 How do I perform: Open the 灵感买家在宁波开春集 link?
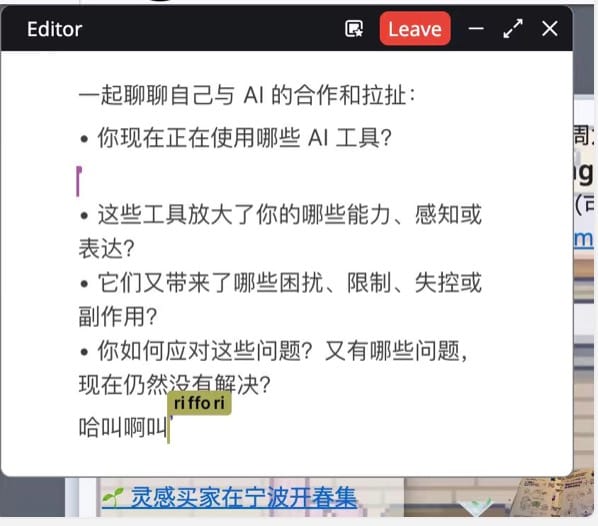point(243,497)
